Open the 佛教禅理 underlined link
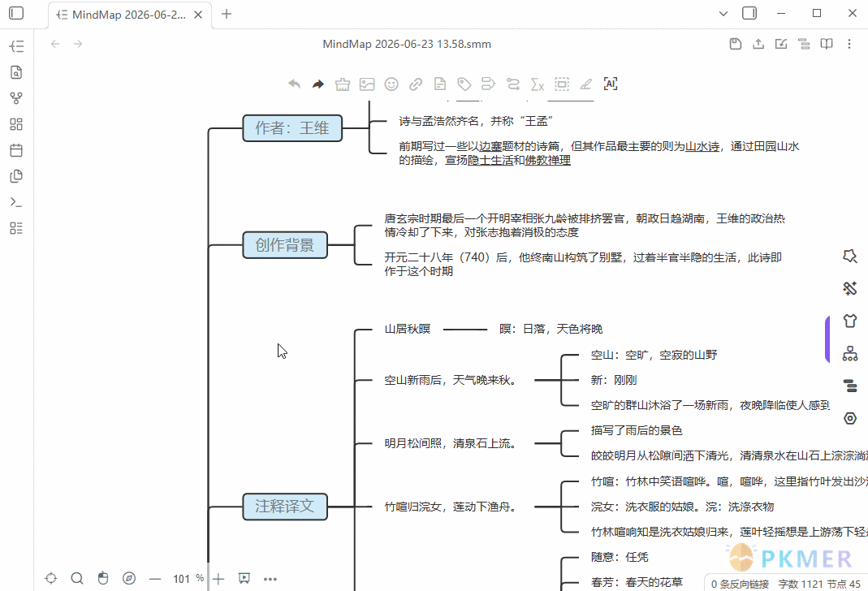Screen dimensions: 868x591 pos(547,161)
